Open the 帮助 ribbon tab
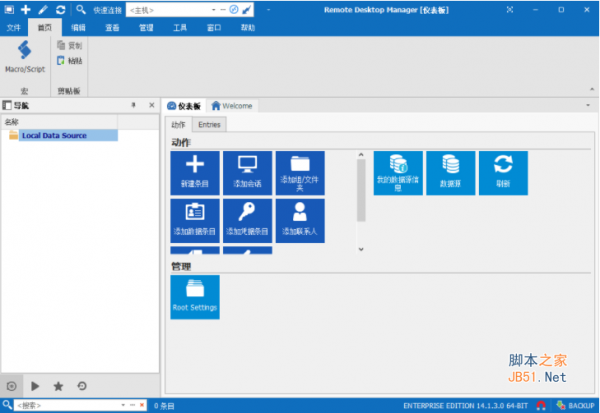The image size is (600, 413). coord(248,28)
